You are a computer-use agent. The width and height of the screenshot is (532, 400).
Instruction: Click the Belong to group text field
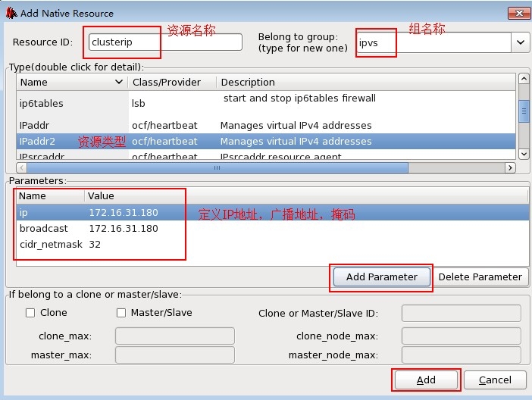point(433,42)
